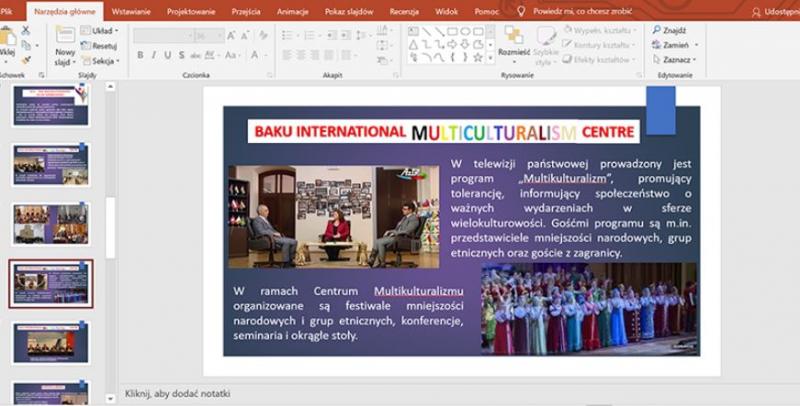Click the notes field 'Kliknij, aby dodać notatki'
Image resolution: width=800 pixels, height=406 pixels.
(178, 393)
